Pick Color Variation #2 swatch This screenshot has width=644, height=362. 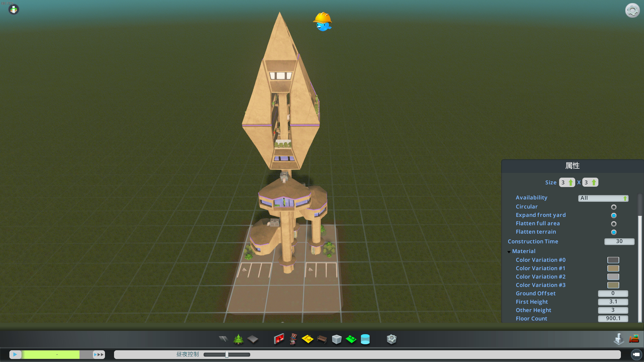click(613, 277)
